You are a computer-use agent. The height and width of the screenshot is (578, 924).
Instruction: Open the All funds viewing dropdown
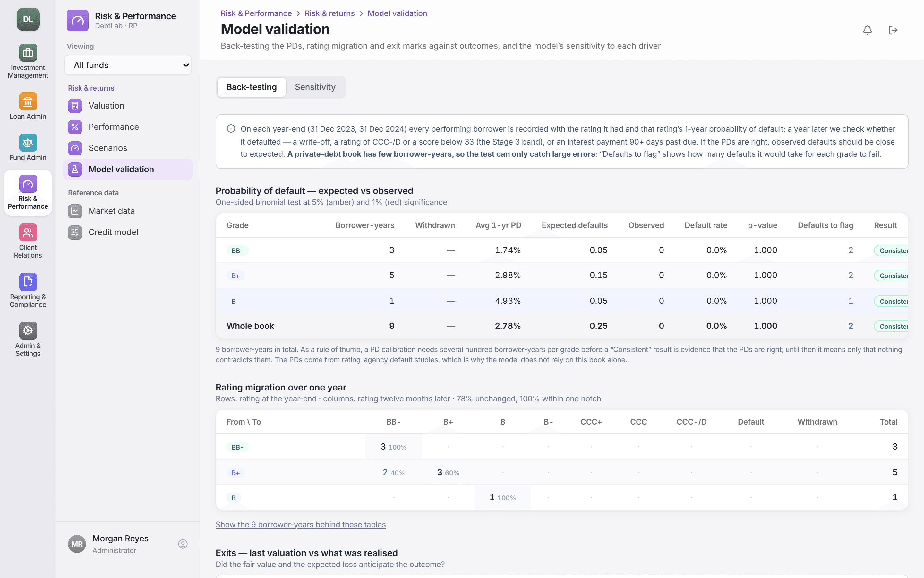pos(128,65)
